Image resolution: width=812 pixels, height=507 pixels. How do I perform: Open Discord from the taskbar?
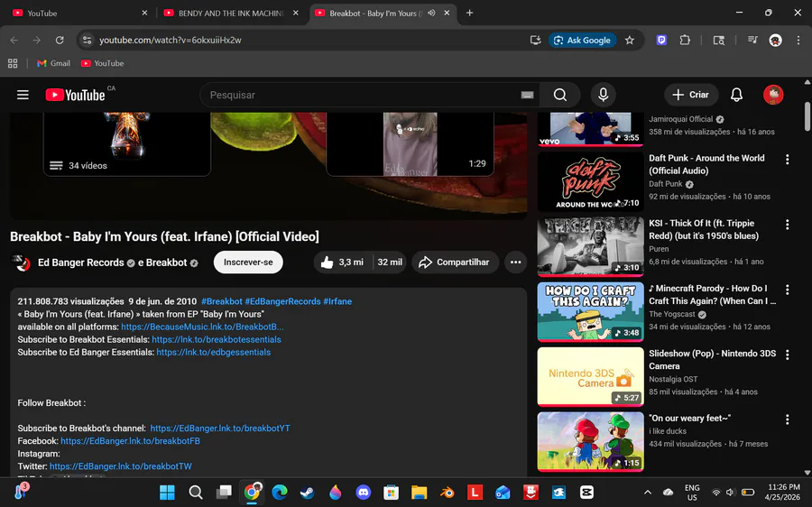363,492
